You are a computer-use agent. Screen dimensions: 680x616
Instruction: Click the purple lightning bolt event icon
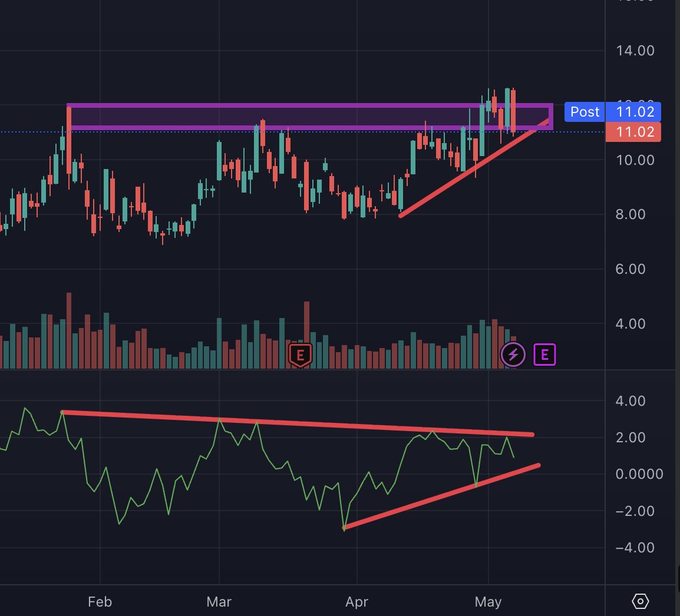coord(513,355)
